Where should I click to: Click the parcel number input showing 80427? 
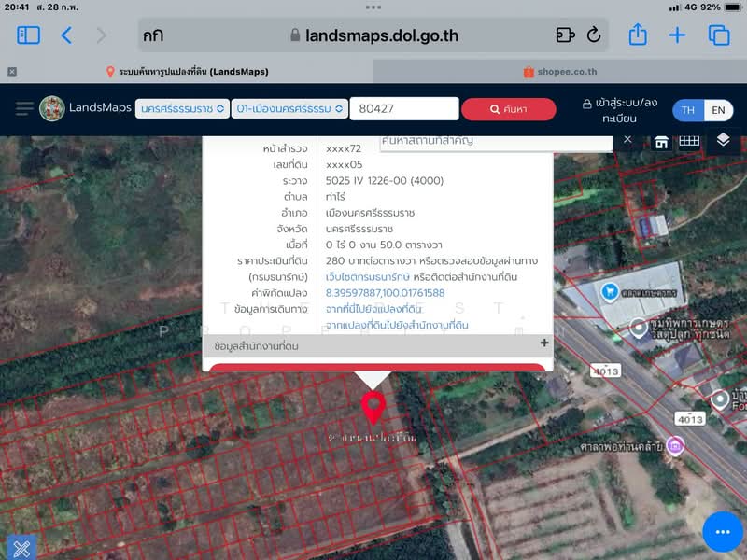click(404, 108)
